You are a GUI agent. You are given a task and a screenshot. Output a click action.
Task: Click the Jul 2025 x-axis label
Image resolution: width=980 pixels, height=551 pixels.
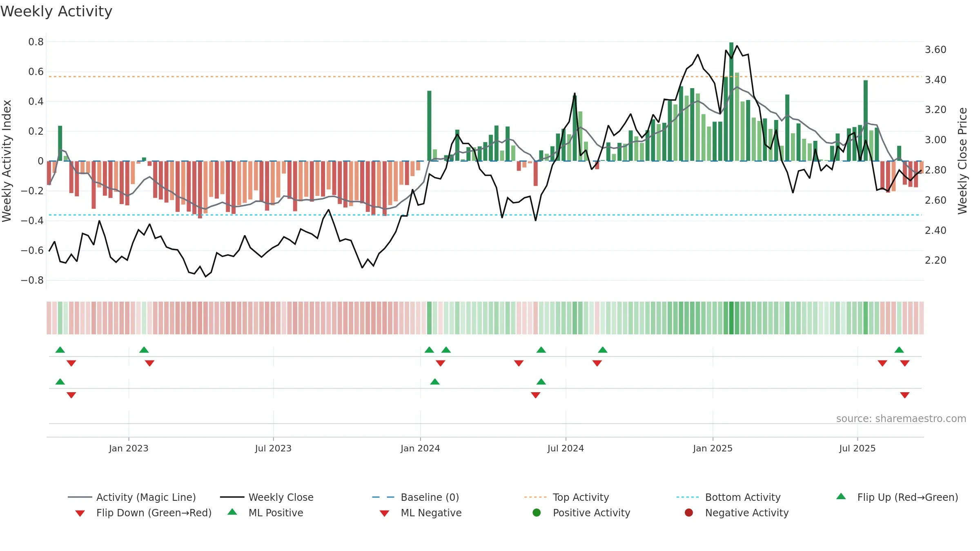click(857, 448)
